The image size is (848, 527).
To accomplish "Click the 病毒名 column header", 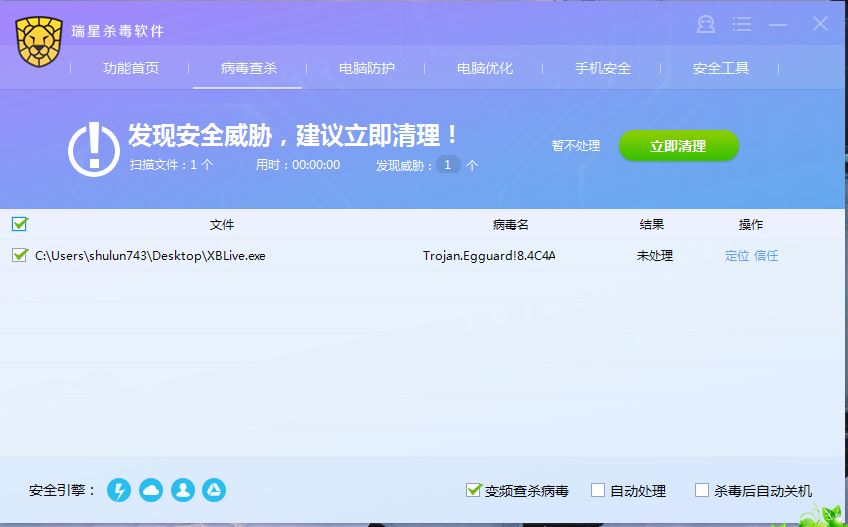I will [x=511, y=225].
